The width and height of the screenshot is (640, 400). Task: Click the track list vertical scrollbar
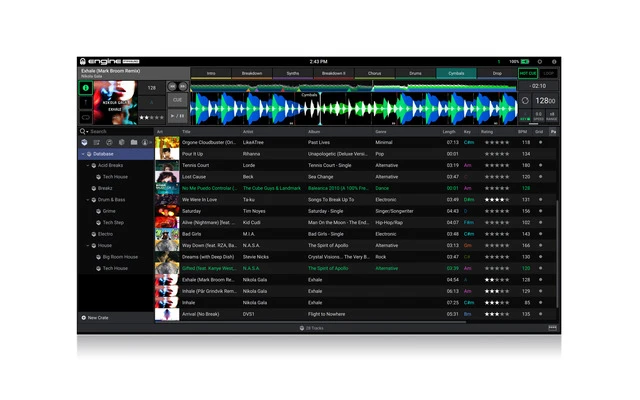[x=557, y=253]
